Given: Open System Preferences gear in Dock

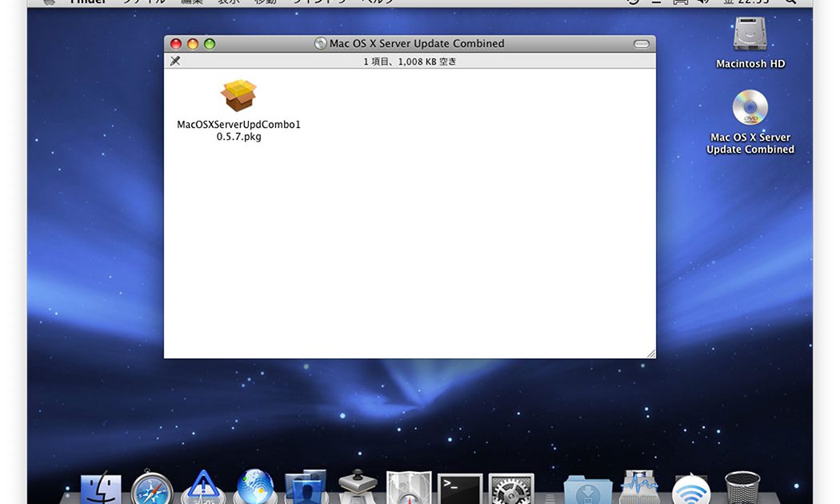Looking at the screenshot, I should point(511,489).
